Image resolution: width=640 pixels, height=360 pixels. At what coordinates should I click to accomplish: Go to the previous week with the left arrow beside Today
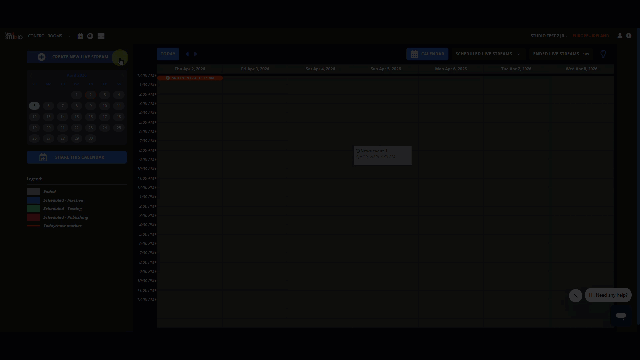(x=187, y=54)
